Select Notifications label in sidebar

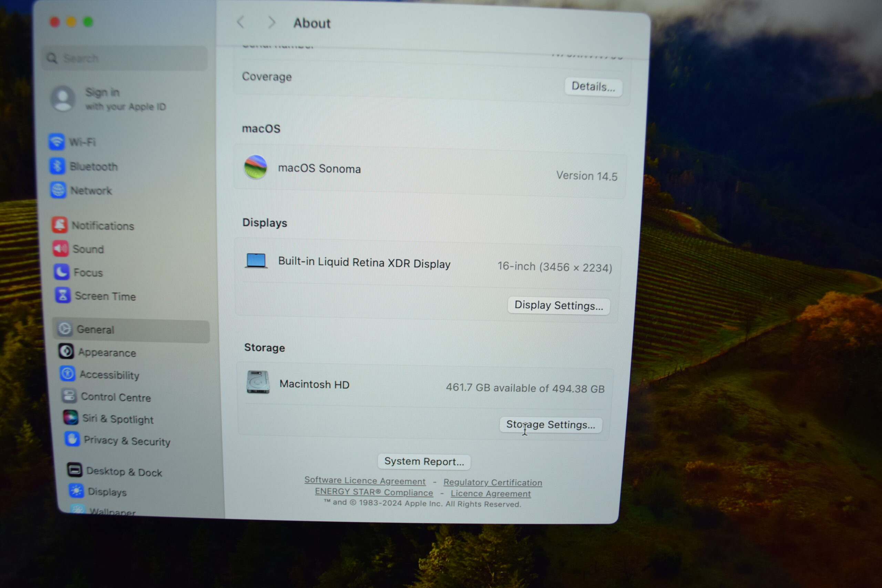[103, 226]
